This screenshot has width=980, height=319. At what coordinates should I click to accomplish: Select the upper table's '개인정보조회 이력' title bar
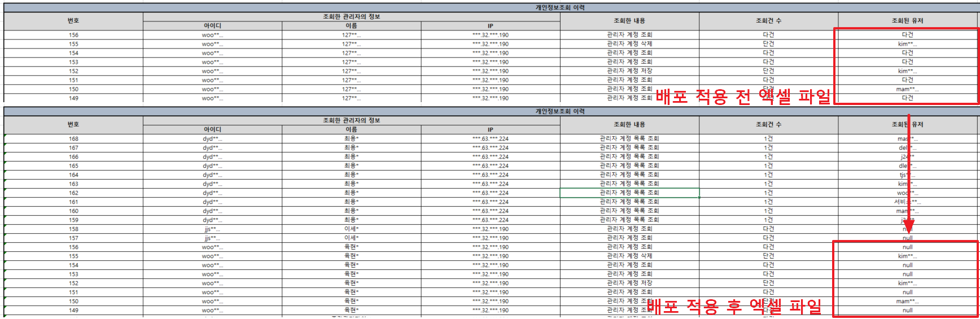[560, 8]
